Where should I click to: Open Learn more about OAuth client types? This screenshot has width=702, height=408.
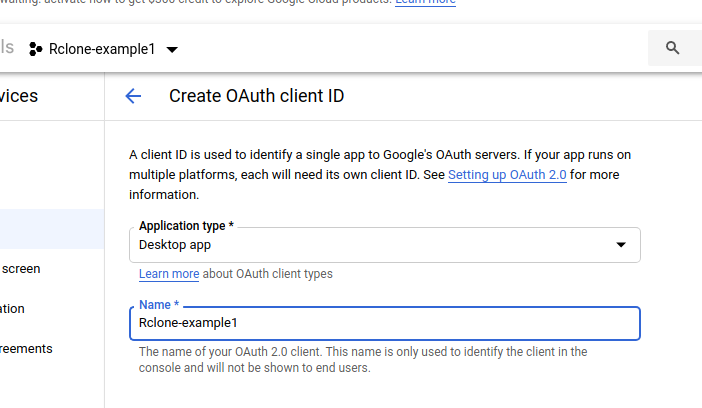(169, 274)
